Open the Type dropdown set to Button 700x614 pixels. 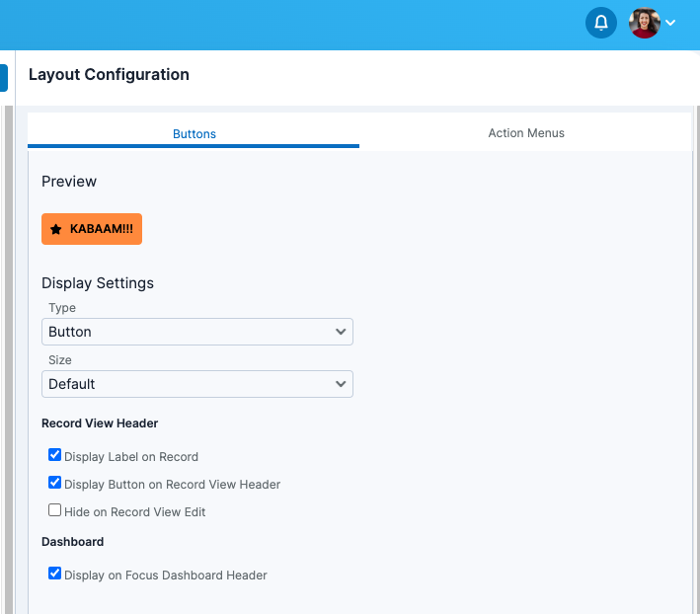(197, 332)
